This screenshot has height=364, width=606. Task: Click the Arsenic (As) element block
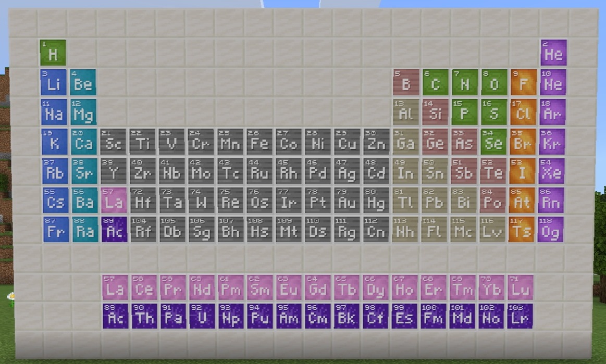[464, 142]
